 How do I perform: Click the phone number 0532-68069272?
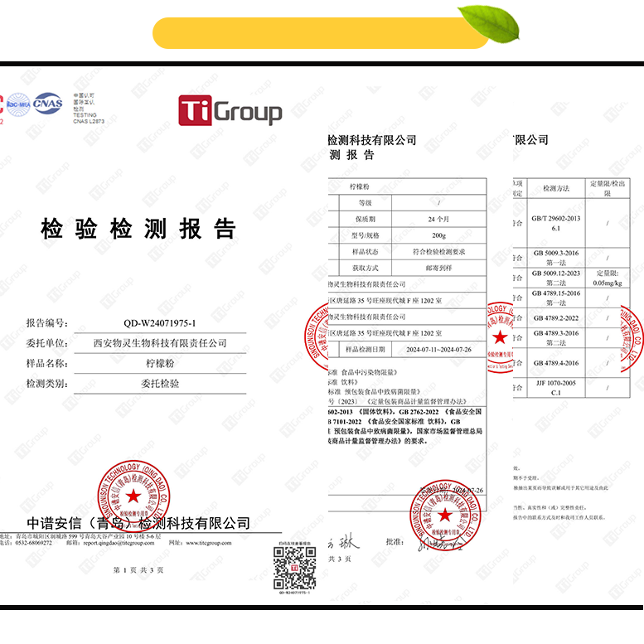coord(34,543)
